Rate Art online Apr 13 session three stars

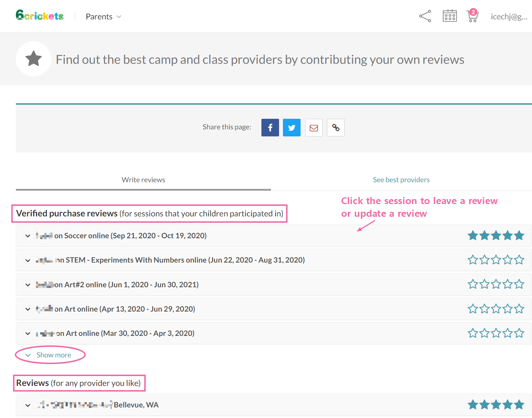point(496,309)
